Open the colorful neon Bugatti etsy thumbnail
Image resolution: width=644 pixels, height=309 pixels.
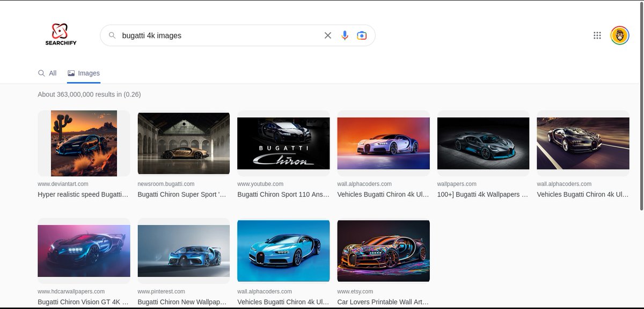pos(383,251)
